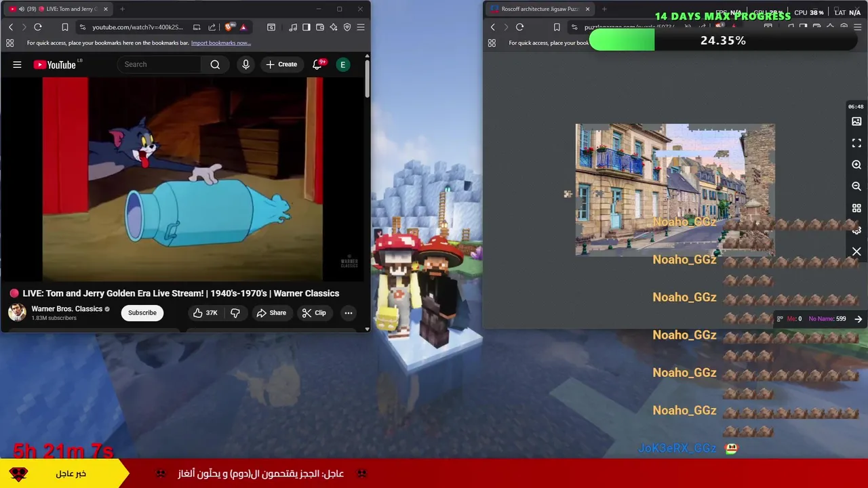Viewport: 868px width, 488px height.
Task: Search with voice microphone button
Action: coord(245,64)
